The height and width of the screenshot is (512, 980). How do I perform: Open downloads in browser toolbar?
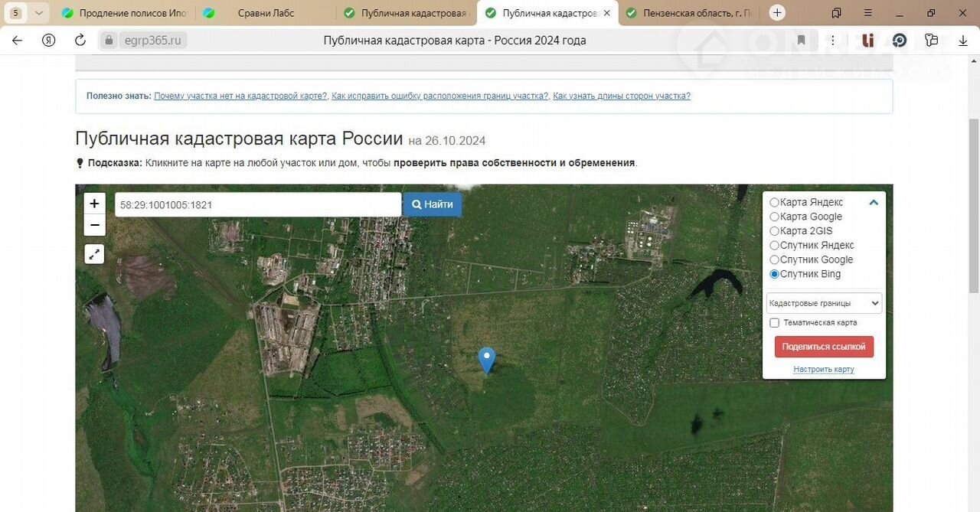coord(962,40)
